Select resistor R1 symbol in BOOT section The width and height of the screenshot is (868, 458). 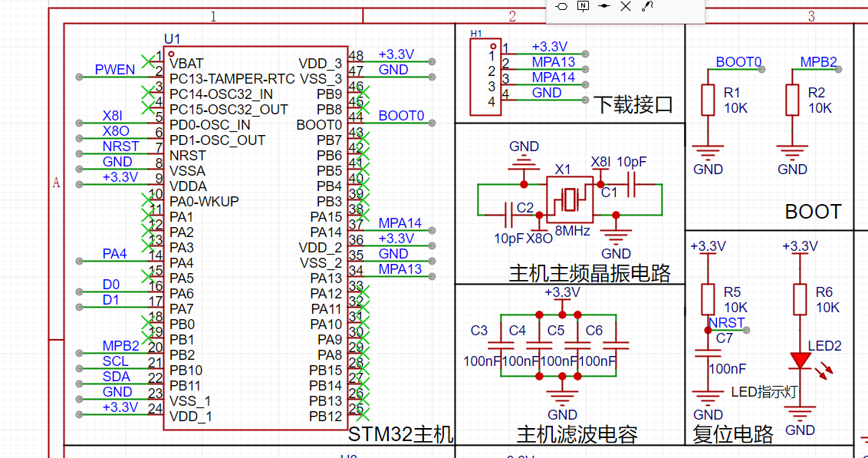[x=708, y=100]
